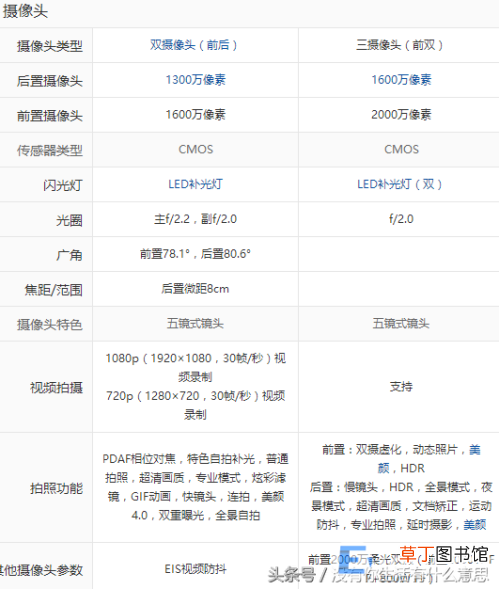Select the 前置摄像头 row label
Screen dimensions: 499x589
[50, 115]
